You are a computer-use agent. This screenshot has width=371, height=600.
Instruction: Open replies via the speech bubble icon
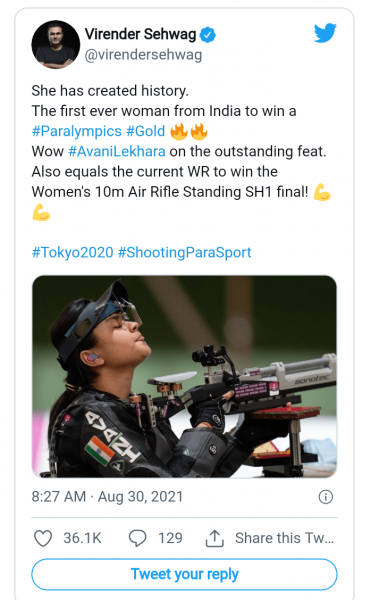click(137, 538)
